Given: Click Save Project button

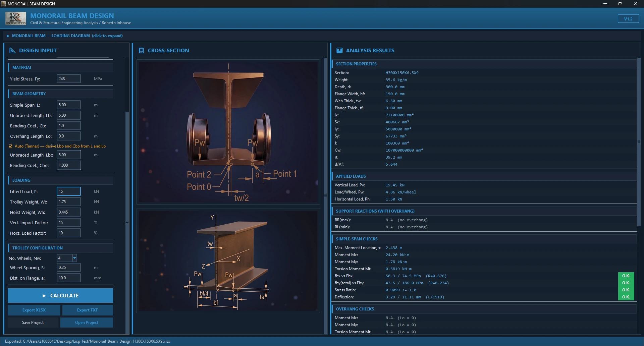Looking at the screenshot, I should tap(33, 323).
